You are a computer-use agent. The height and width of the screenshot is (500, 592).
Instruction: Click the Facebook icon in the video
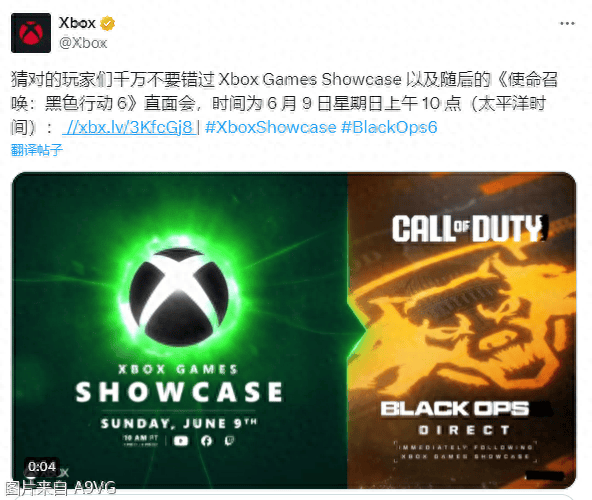[x=206, y=441]
